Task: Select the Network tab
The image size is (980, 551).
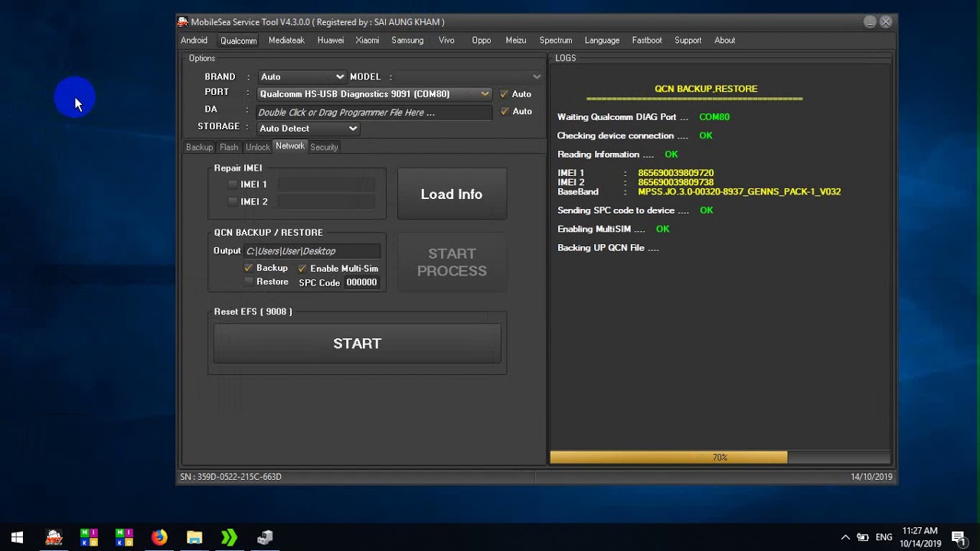Action: coord(290,146)
